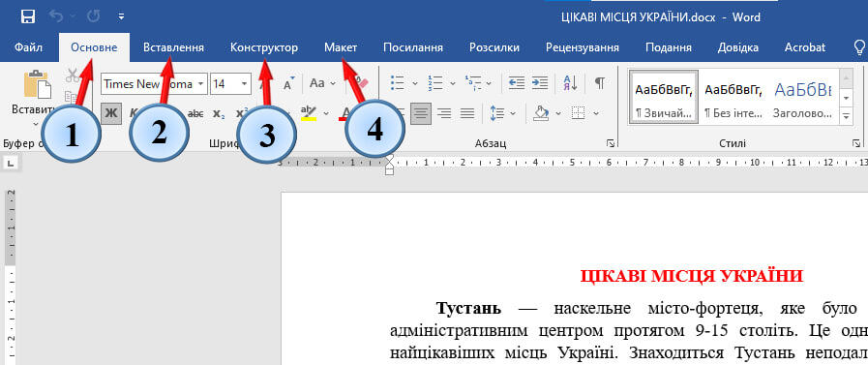868x365 pixels.
Task: Toggle subscript x₂ formatting
Action: click(219, 113)
